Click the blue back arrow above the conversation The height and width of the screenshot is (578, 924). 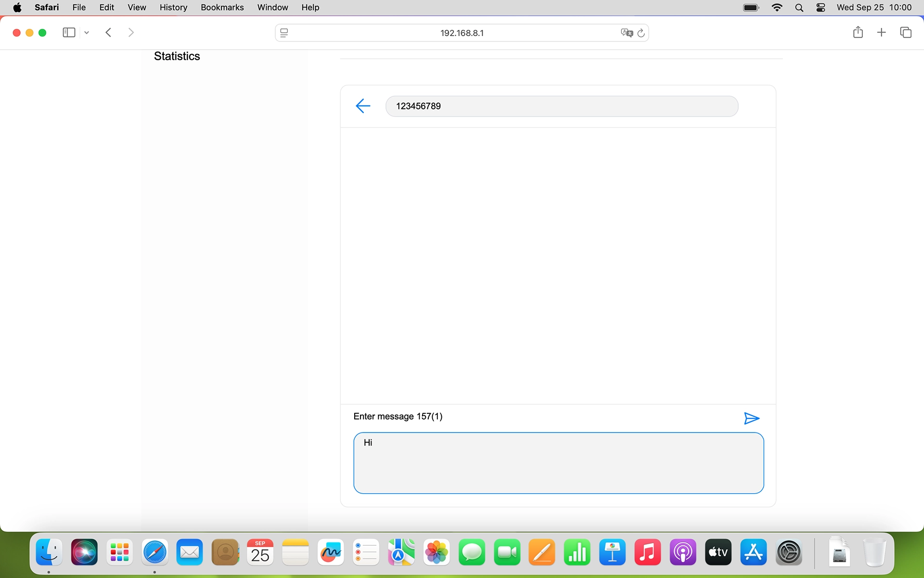click(362, 105)
